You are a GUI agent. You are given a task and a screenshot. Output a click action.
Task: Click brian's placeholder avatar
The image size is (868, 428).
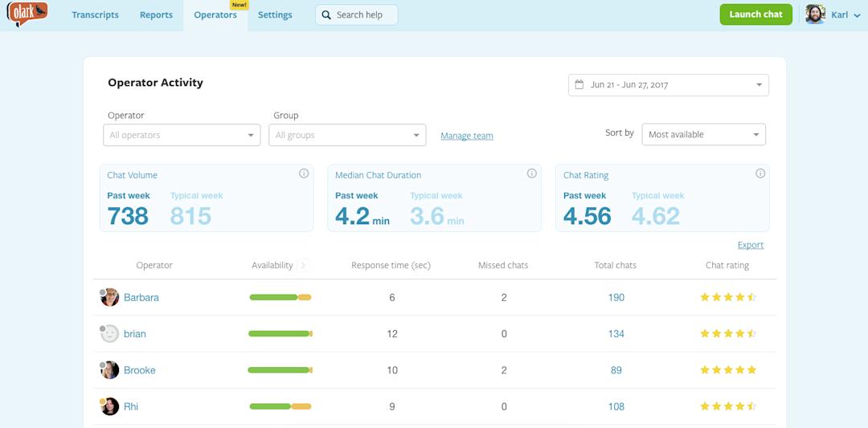(109, 333)
